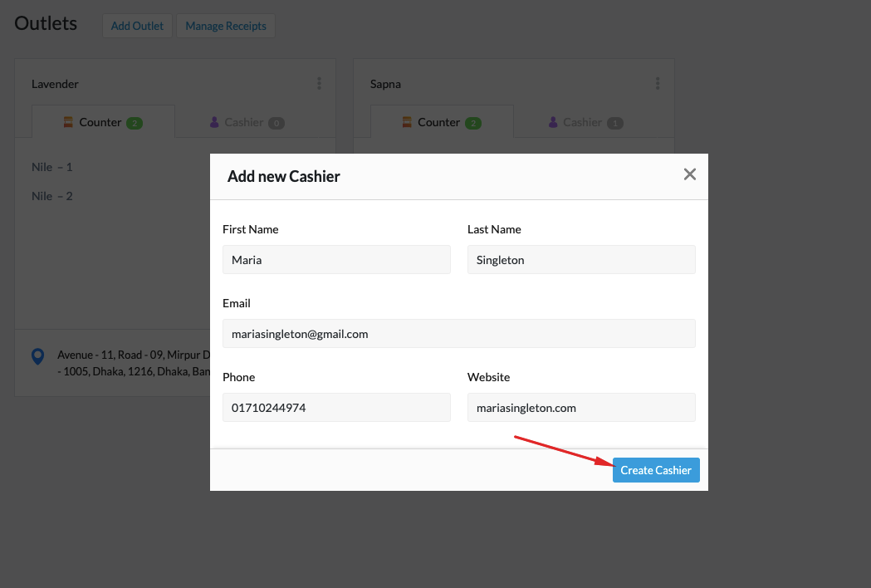Select the Last Name field showing Singleton
This screenshot has width=871, height=588.
click(581, 259)
